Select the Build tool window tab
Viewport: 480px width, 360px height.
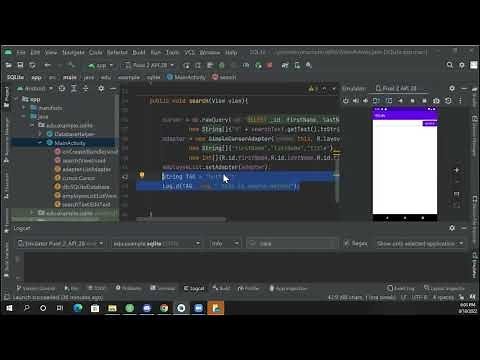coord(222,288)
